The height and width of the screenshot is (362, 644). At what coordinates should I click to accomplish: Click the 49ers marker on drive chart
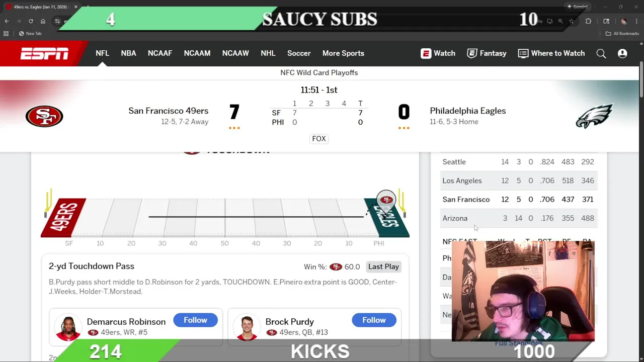pos(386,200)
